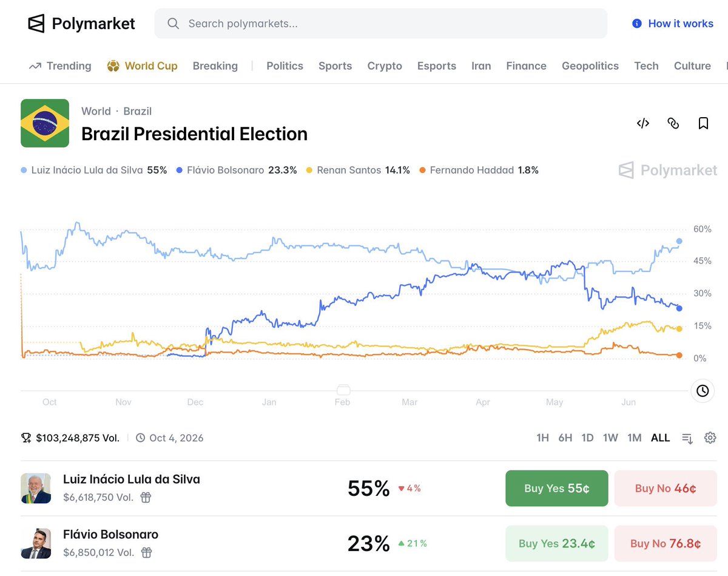Select the ALL chart time range
The width and height of the screenshot is (728, 576).
(x=660, y=438)
